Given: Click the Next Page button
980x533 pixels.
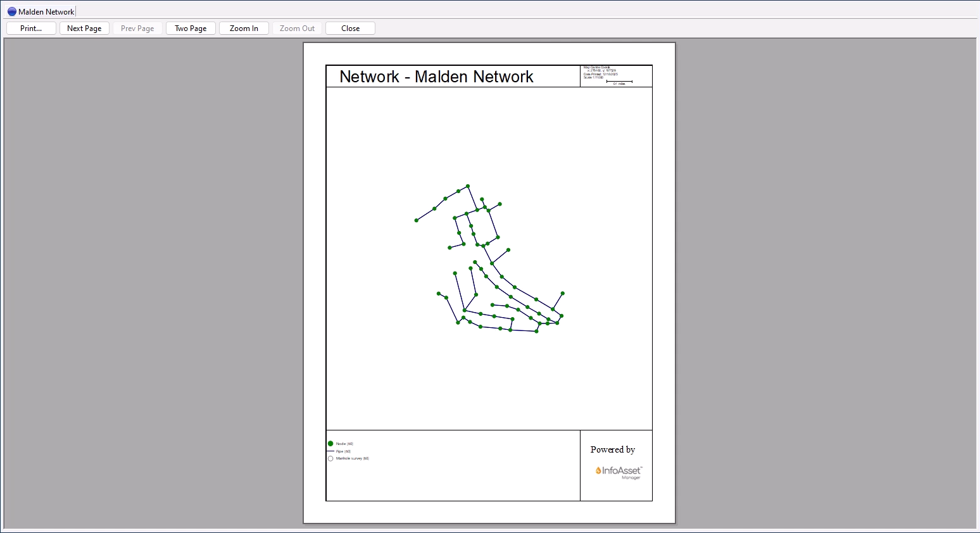Looking at the screenshot, I should point(84,28).
